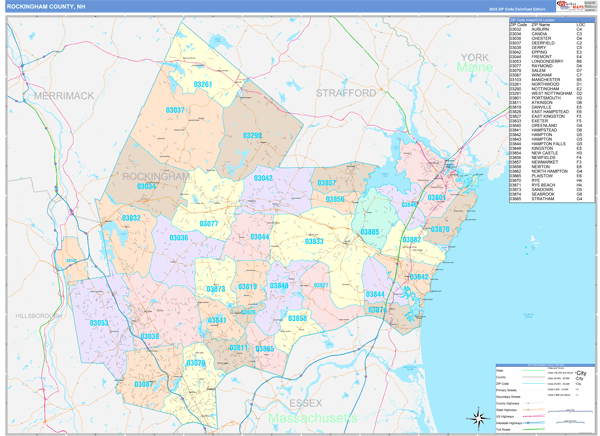Select ZIP code label 03032

131,218
